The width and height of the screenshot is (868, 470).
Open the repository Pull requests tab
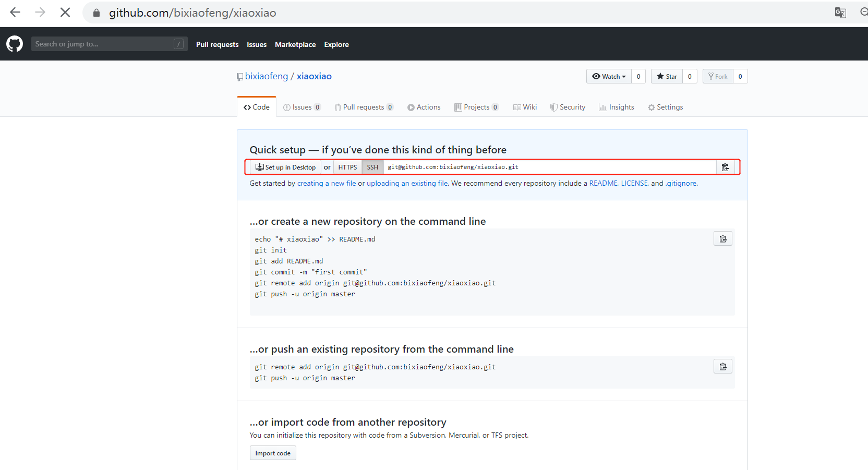coord(364,107)
